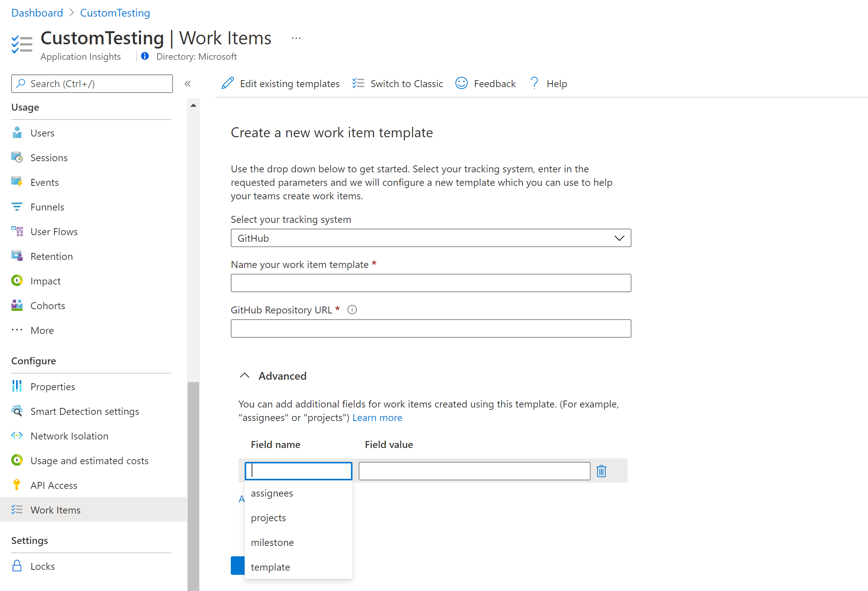This screenshot has width=868, height=591.
Task: Click the GitHub Repository URL input
Action: [x=431, y=328]
